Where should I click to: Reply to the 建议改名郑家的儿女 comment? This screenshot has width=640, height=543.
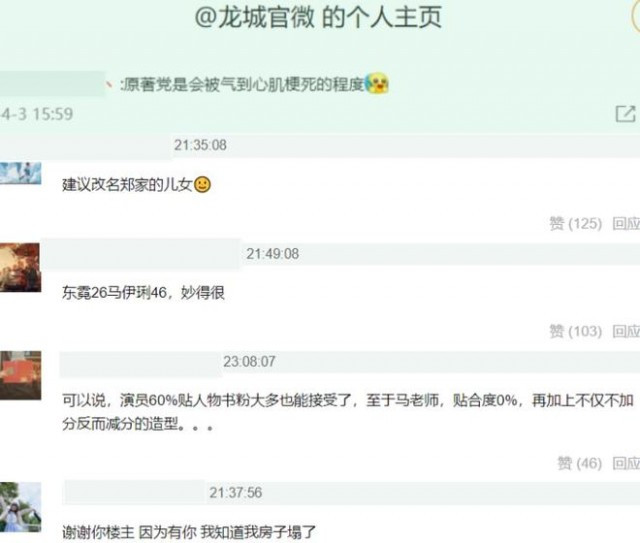[x=626, y=223]
